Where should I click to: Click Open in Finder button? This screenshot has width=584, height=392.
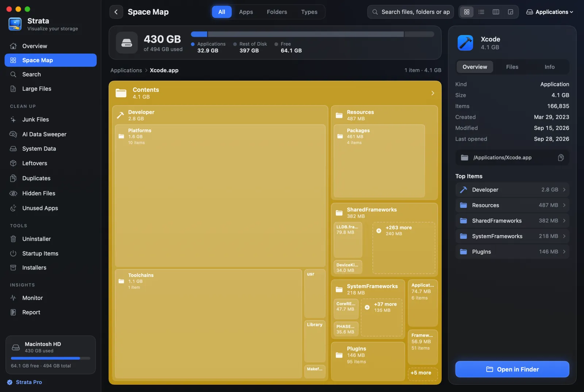tap(512, 369)
